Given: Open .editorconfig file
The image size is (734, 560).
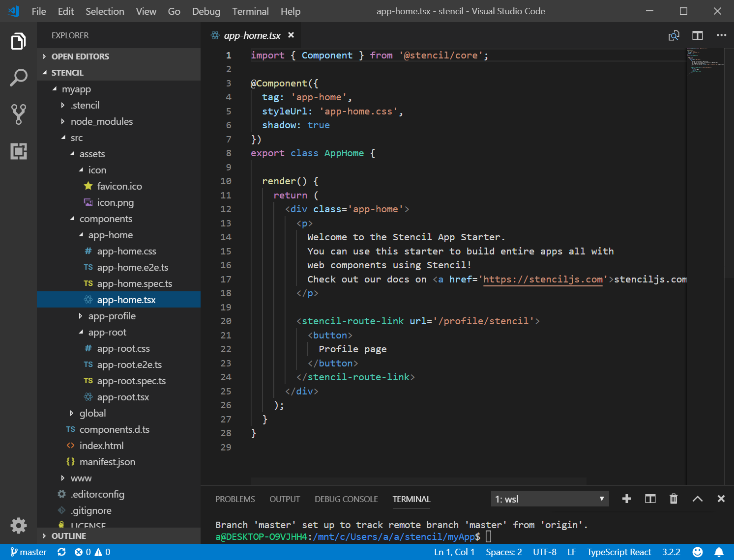Looking at the screenshot, I should point(118,494).
